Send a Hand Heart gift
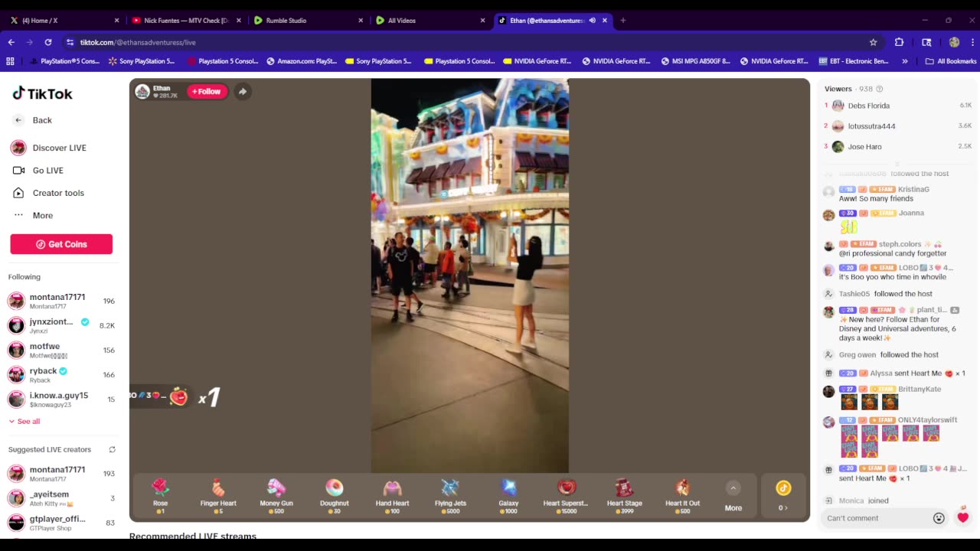Image resolution: width=980 pixels, height=551 pixels. coord(392,496)
